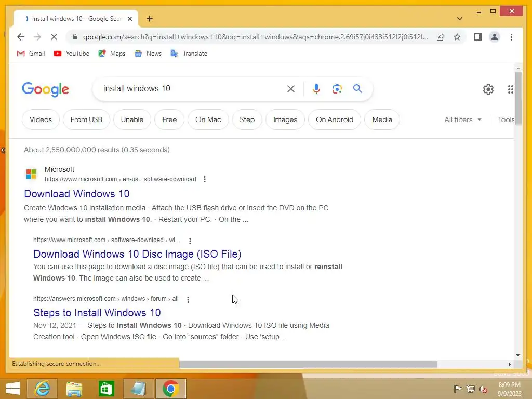Image resolution: width=532 pixels, height=399 pixels.
Task: Open 'Steps to Install Windows 10' link
Action: [97, 313]
